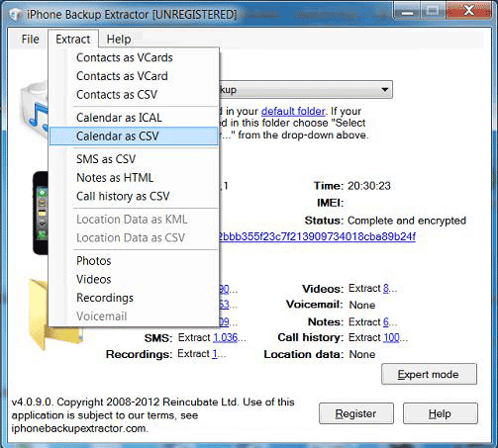The width and height of the screenshot is (498, 448).
Task: Click the yellow folder icon
Action: pyautogui.click(x=38, y=314)
